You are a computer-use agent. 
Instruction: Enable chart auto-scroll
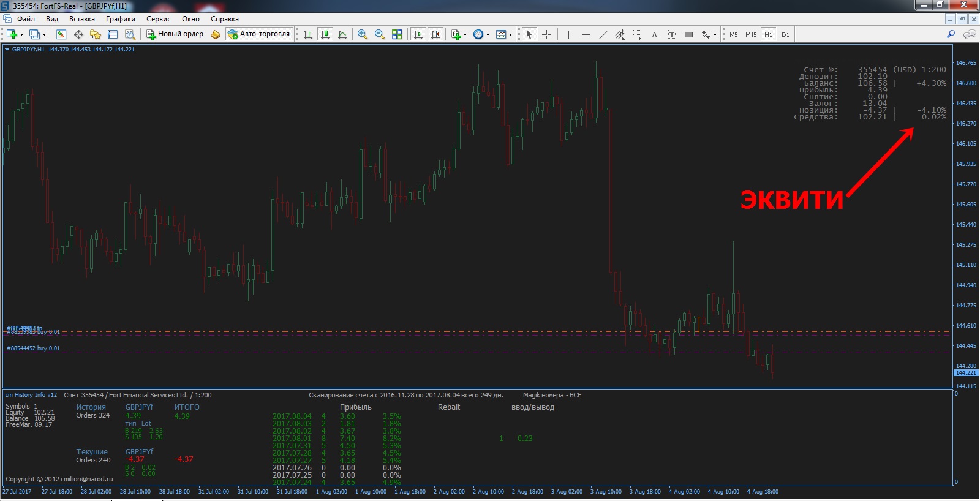tap(418, 34)
